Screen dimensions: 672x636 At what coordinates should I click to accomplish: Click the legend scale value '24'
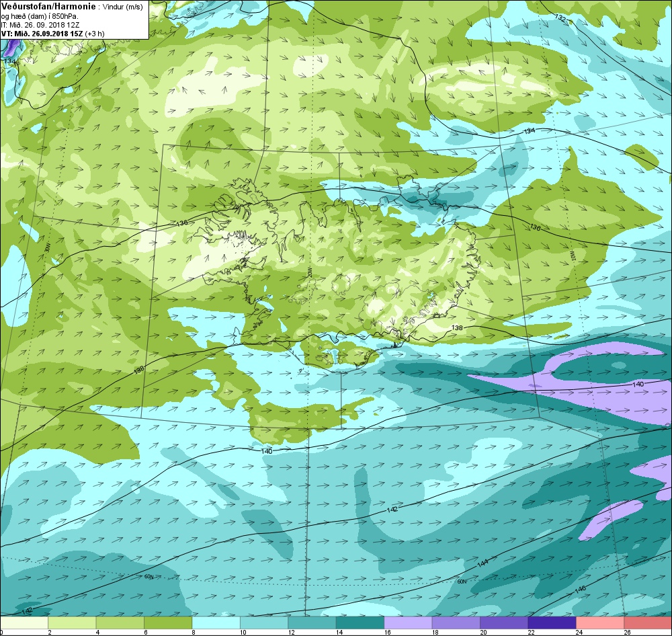[579, 632]
